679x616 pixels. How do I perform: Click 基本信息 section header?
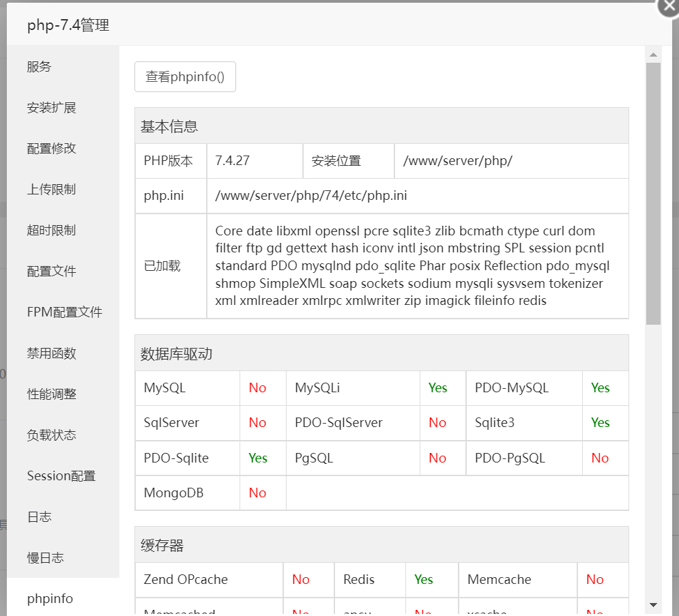click(381, 126)
